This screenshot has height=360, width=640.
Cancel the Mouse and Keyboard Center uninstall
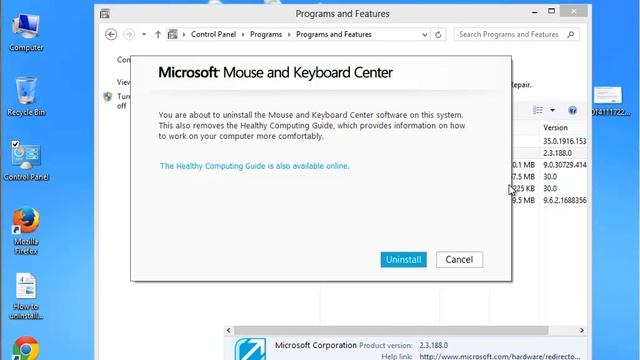point(459,260)
